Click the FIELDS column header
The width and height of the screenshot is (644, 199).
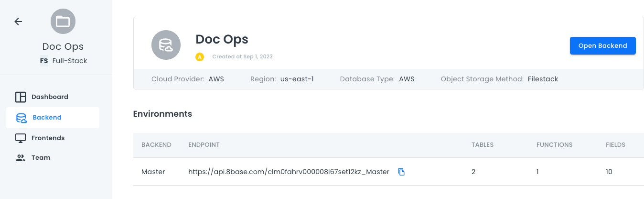615,144
